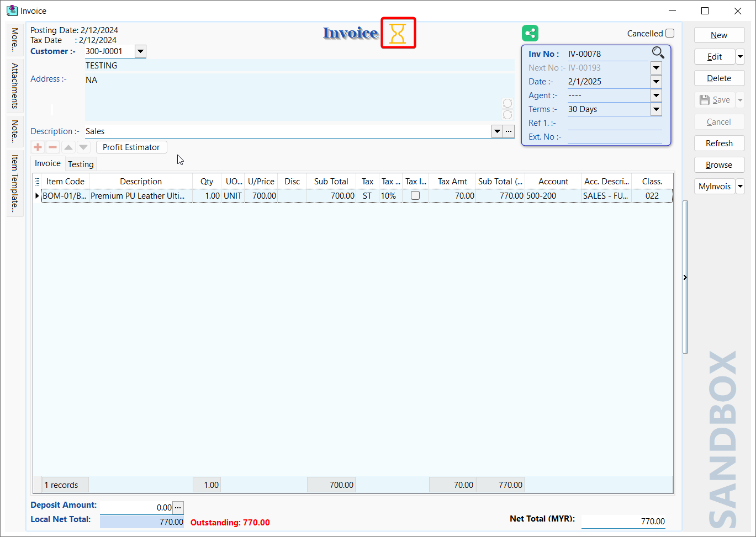Click the red plus add row icon

pos(38,147)
